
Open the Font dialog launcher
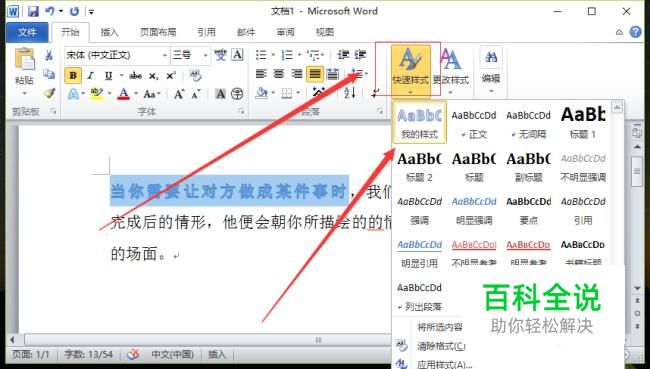click(241, 112)
